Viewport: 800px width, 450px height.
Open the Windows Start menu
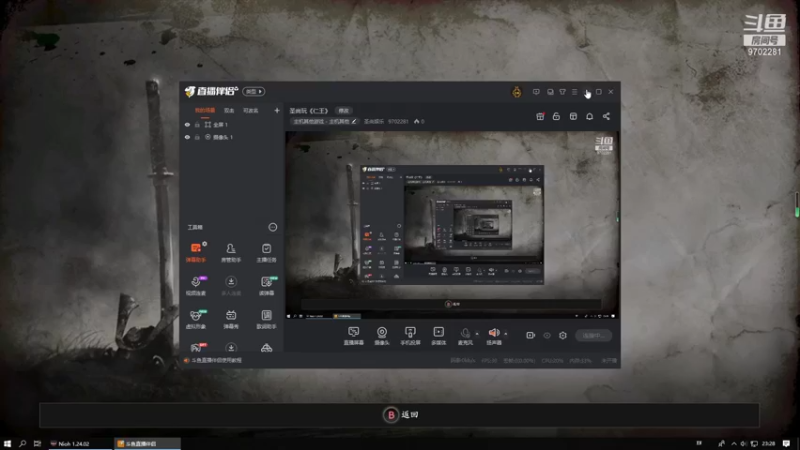(x=7, y=443)
